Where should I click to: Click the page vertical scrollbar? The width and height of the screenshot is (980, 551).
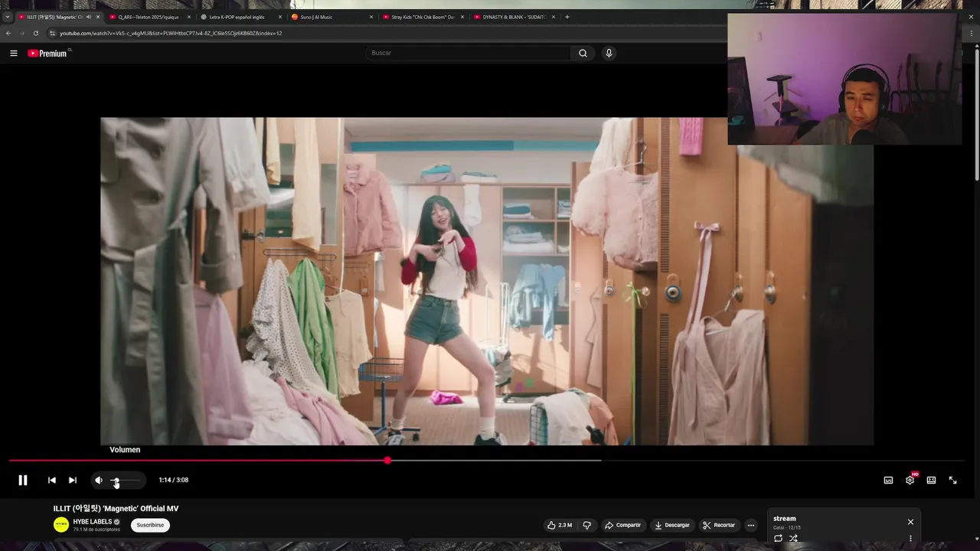click(x=976, y=115)
